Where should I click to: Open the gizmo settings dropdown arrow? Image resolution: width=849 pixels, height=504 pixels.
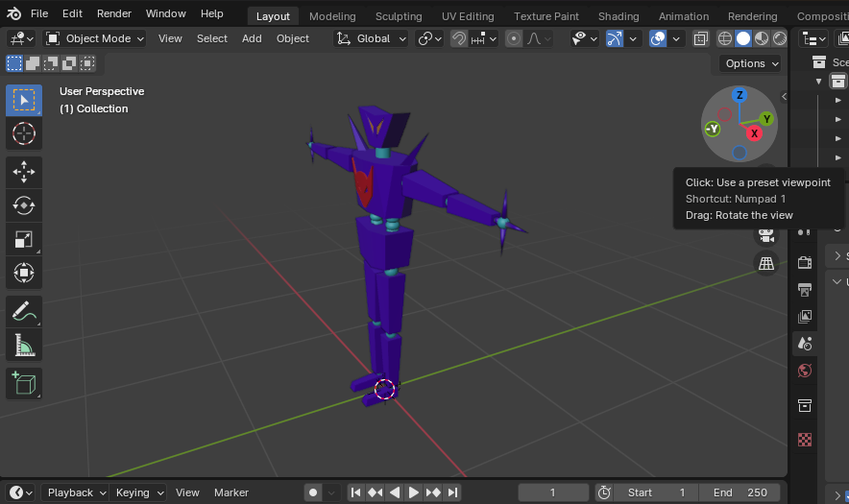(633, 38)
